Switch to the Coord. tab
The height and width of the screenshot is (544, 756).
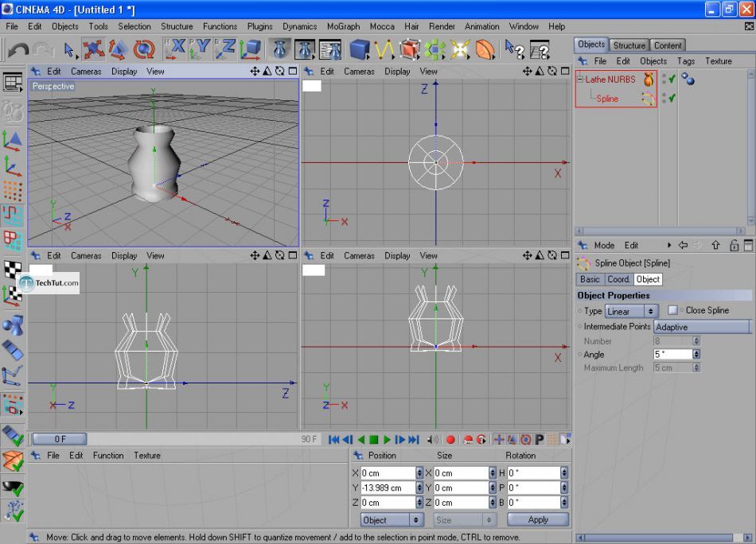(618, 279)
